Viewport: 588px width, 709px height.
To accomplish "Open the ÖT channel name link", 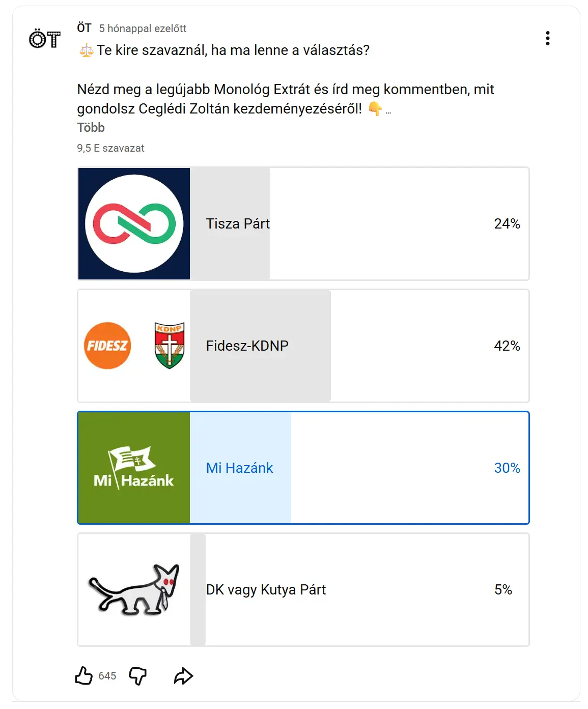I will tap(84, 28).
